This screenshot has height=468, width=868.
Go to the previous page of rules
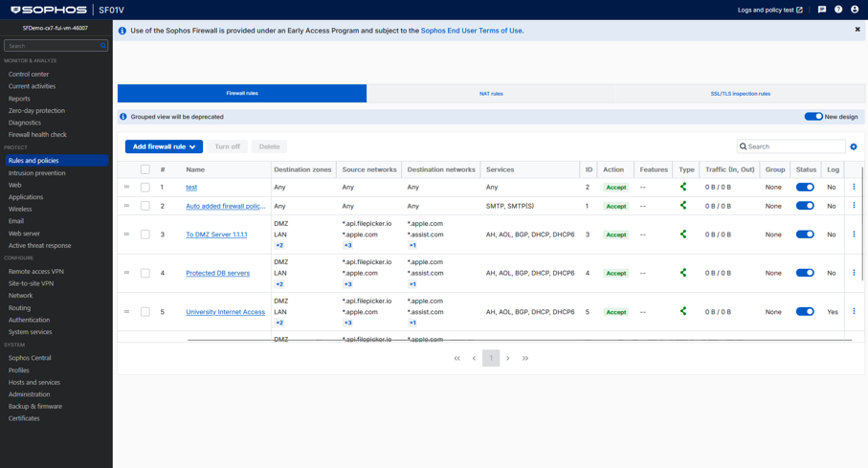coord(474,358)
